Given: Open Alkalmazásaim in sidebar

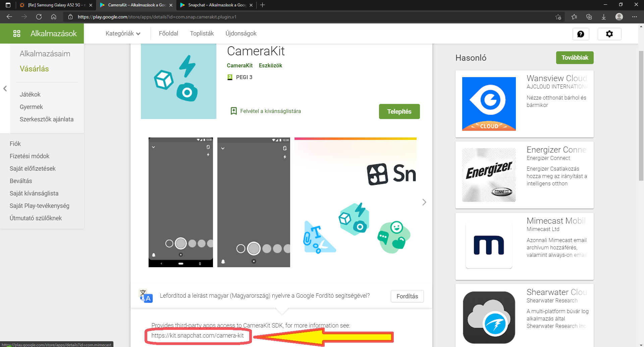Looking at the screenshot, I should coord(45,54).
